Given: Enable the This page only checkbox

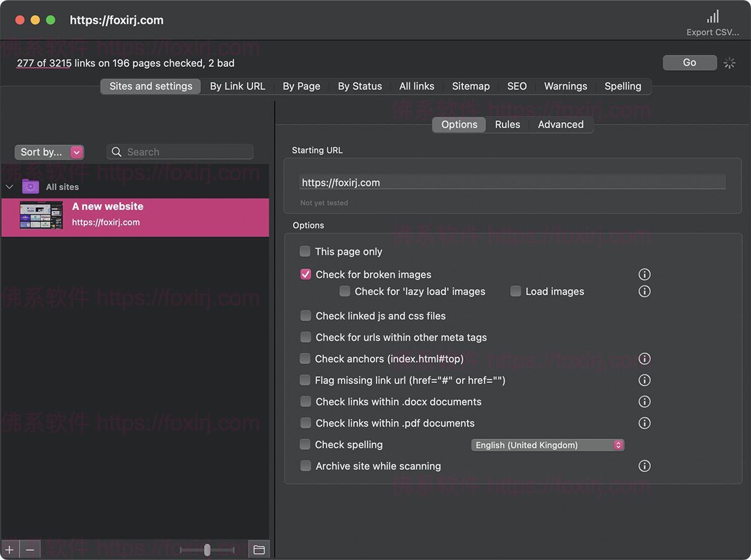Looking at the screenshot, I should pyautogui.click(x=305, y=252).
